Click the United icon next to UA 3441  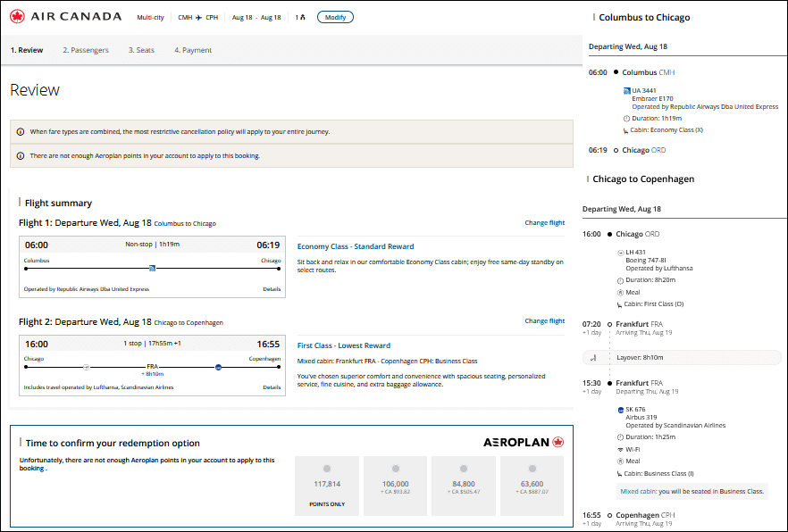[x=626, y=91]
